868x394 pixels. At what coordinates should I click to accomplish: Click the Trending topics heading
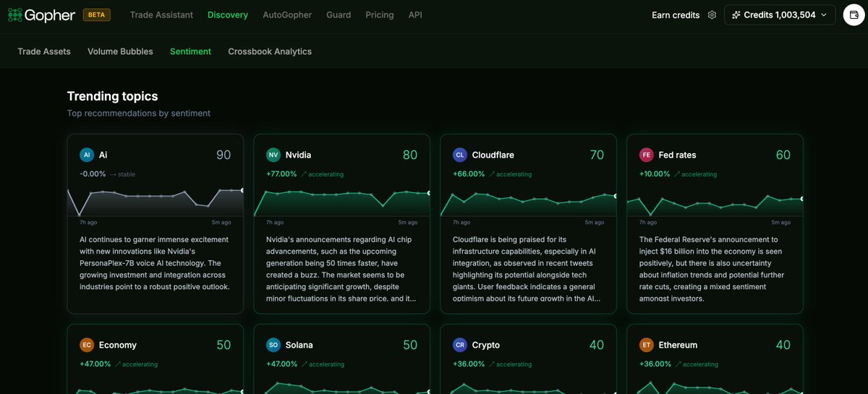[x=112, y=96]
